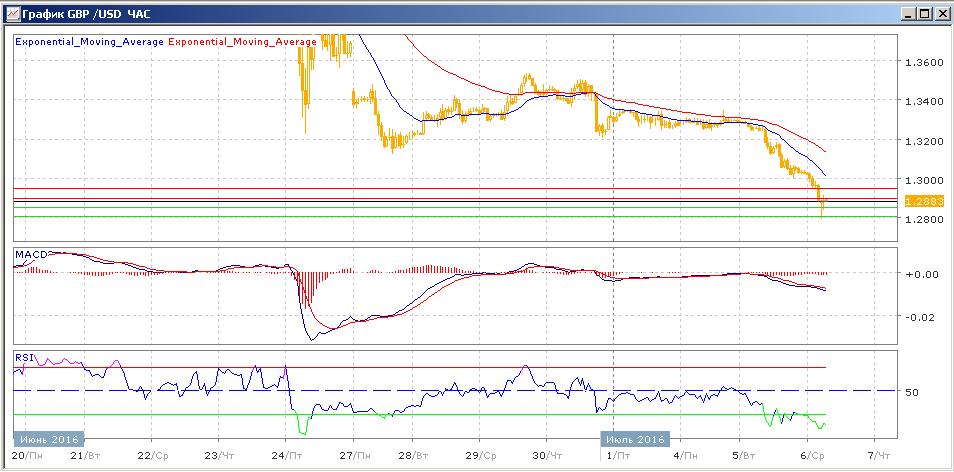Close the GBP/USD chart window

pyautogui.click(x=941, y=14)
